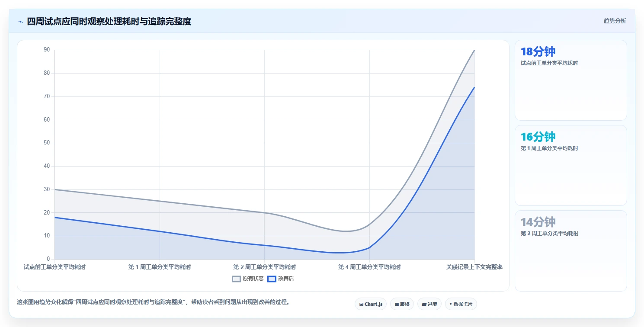
Task: Toggle the 原有状态 legend series
Action: click(x=248, y=279)
